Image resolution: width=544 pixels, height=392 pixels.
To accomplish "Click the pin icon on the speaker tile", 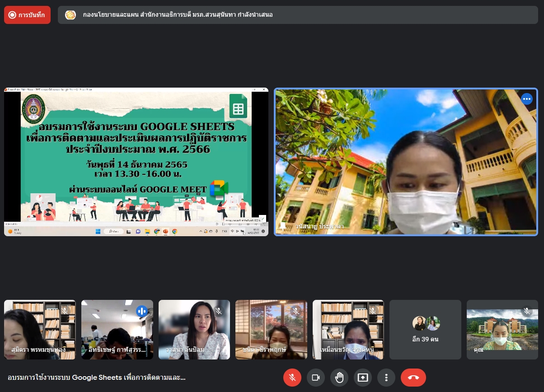I will 283,226.
